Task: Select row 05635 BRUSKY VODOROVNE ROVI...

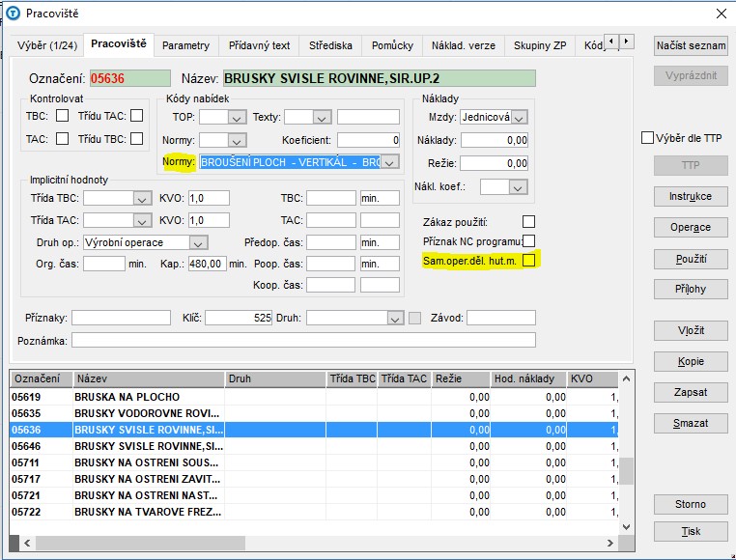Action: (314, 413)
